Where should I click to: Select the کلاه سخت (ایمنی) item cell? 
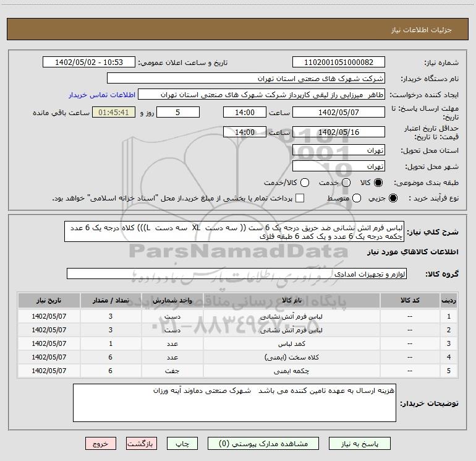coord(291,358)
